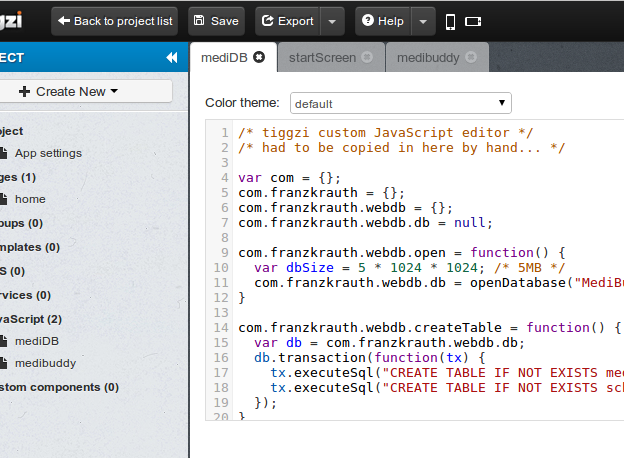Switch to the startScreen tab
Screen dimensions: 624x458
[x=322, y=57]
